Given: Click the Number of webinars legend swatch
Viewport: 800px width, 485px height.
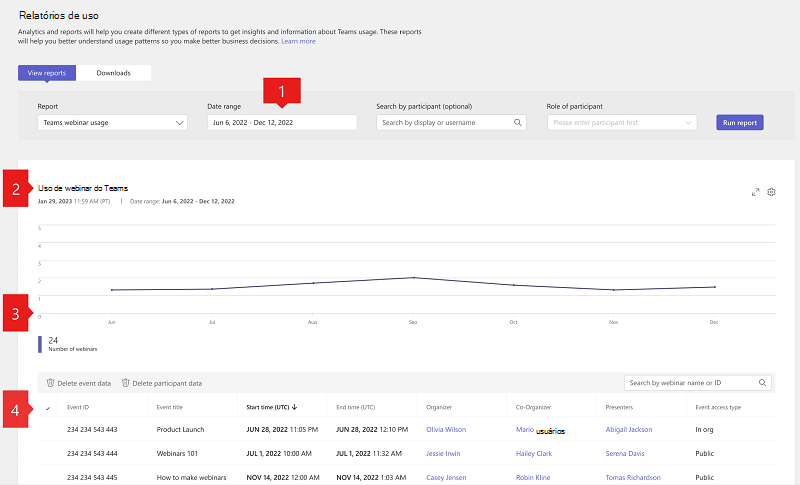Looking at the screenshot, I should [x=40, y=344].
